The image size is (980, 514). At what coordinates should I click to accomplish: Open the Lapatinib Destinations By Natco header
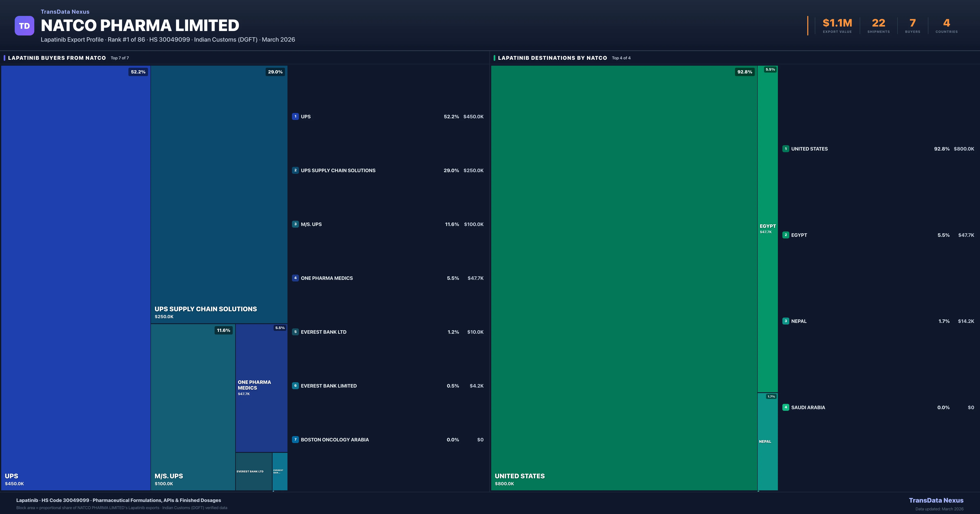pyautogui.click(x=552, y=58)
